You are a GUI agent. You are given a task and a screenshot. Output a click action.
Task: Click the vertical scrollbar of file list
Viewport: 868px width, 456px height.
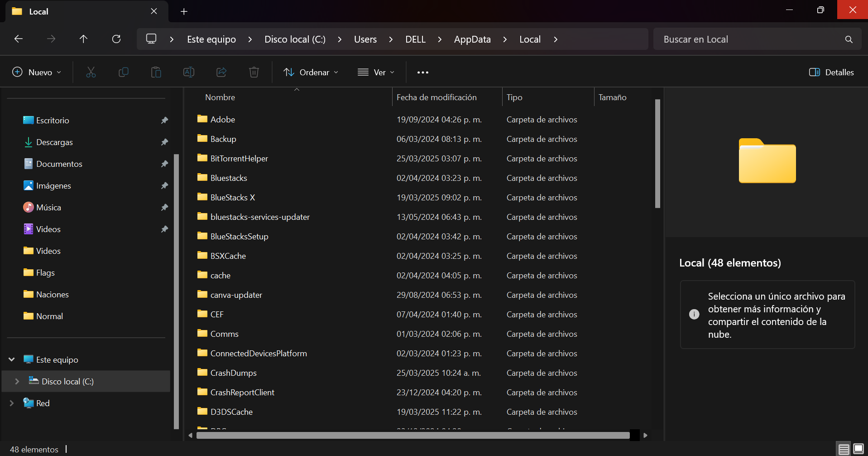click(657, 154)
